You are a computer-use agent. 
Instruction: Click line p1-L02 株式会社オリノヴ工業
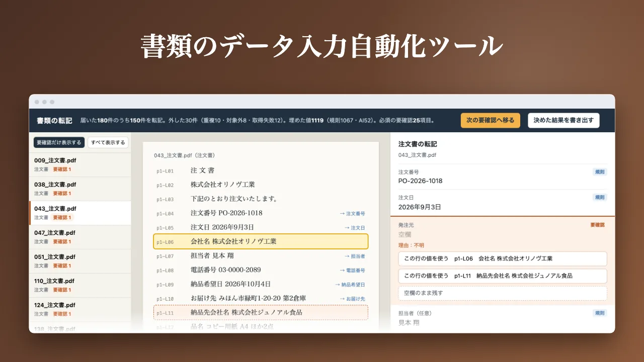pos(261,185)
